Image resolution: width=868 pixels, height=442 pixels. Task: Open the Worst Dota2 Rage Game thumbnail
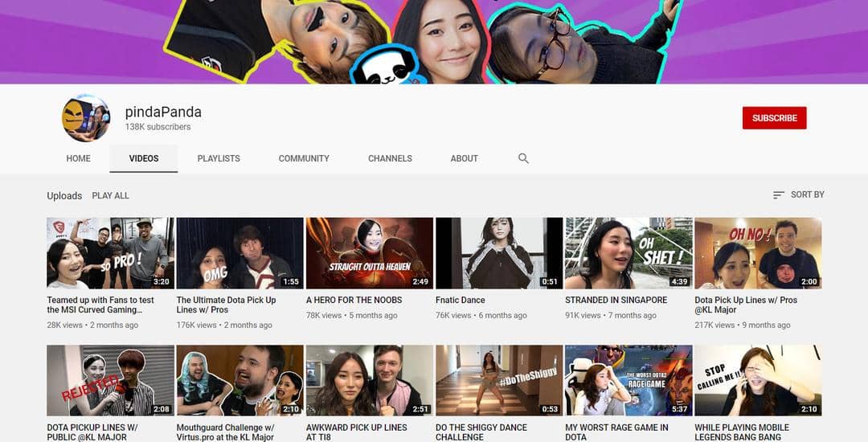(x=628, y=380)
